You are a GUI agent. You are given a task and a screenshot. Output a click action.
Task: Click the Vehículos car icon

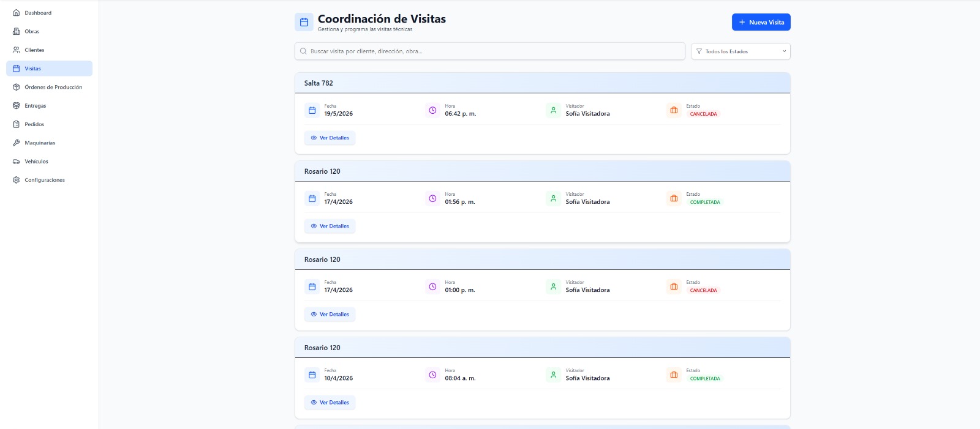tap(17, 162)
